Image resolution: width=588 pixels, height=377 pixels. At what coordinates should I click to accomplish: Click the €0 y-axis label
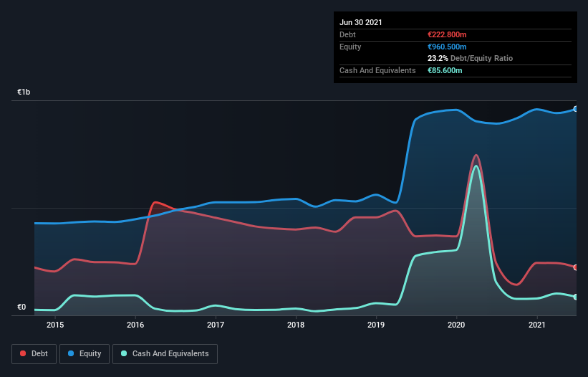[x=21, y=307]
